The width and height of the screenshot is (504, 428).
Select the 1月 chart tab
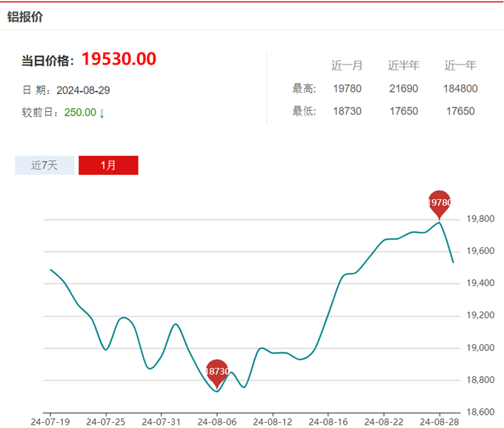108,165
